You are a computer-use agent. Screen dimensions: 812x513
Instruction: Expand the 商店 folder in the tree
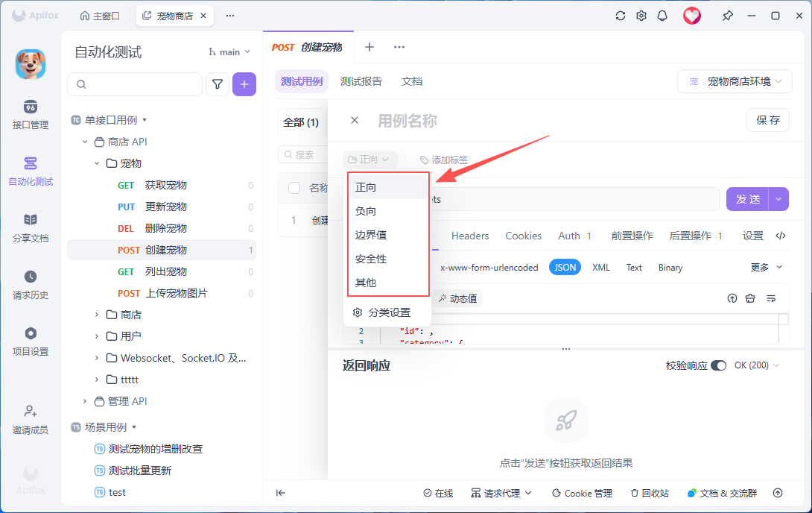(97, 315)
